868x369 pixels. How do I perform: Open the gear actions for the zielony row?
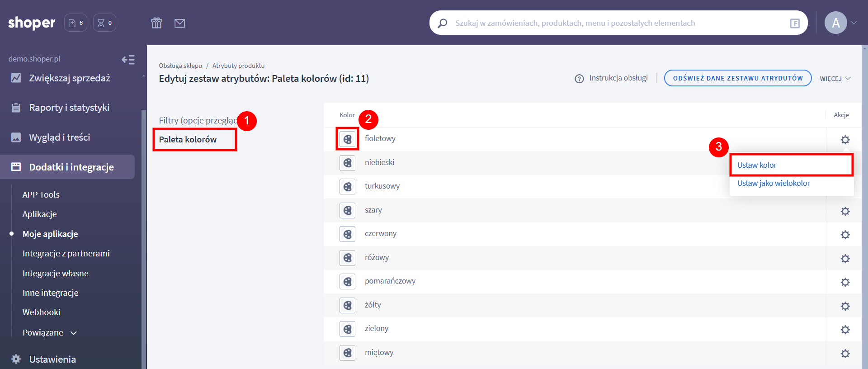(844, 330)
